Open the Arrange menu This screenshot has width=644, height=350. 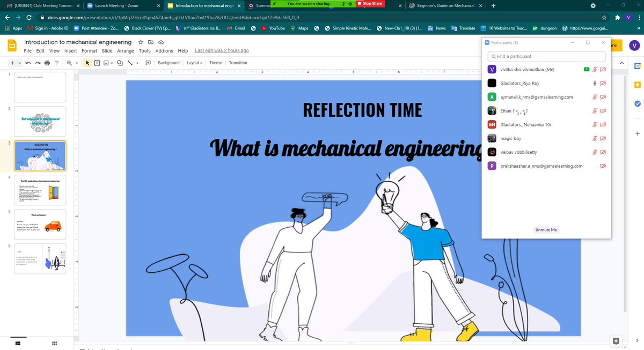pos(126,51)
